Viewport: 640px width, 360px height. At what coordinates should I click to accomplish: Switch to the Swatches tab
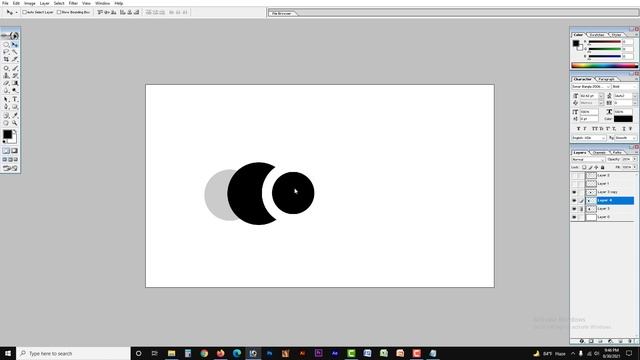(x=597, y=35)
